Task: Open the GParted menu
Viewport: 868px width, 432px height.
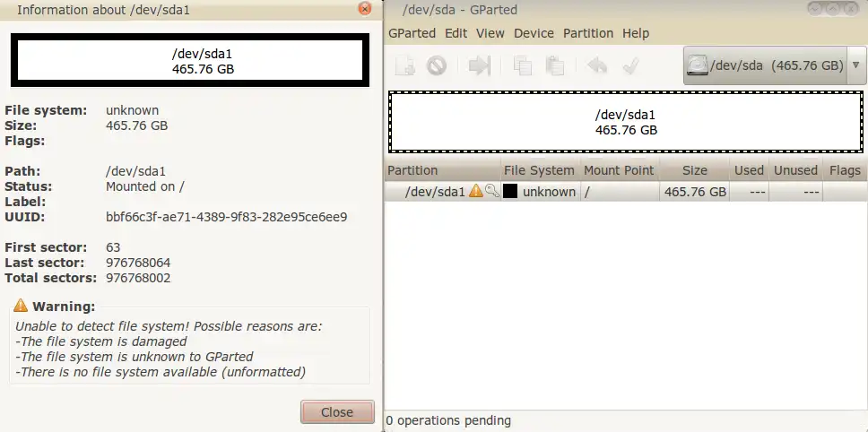Action: point(412,33)
